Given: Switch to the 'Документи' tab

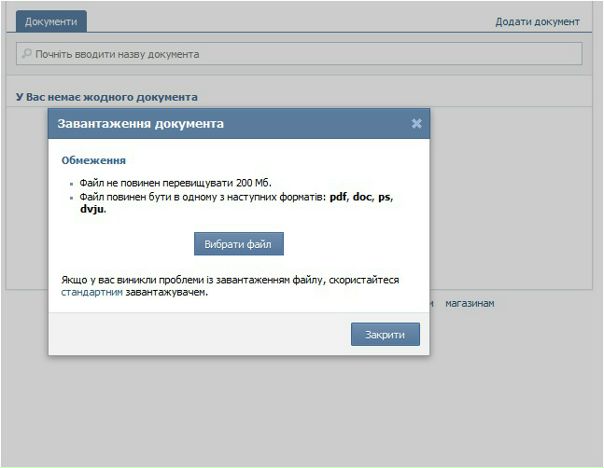Looking at the screenshot, I should pos(51,21).
